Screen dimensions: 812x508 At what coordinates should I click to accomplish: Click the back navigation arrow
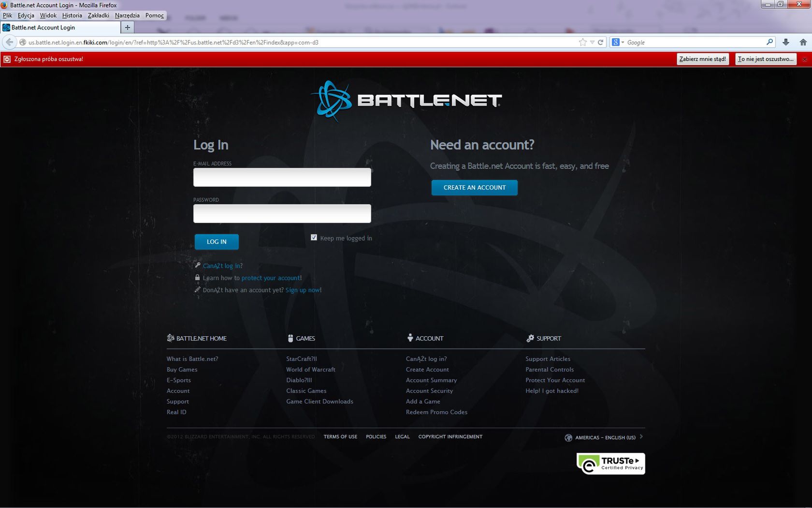click(x=9, y=42)
